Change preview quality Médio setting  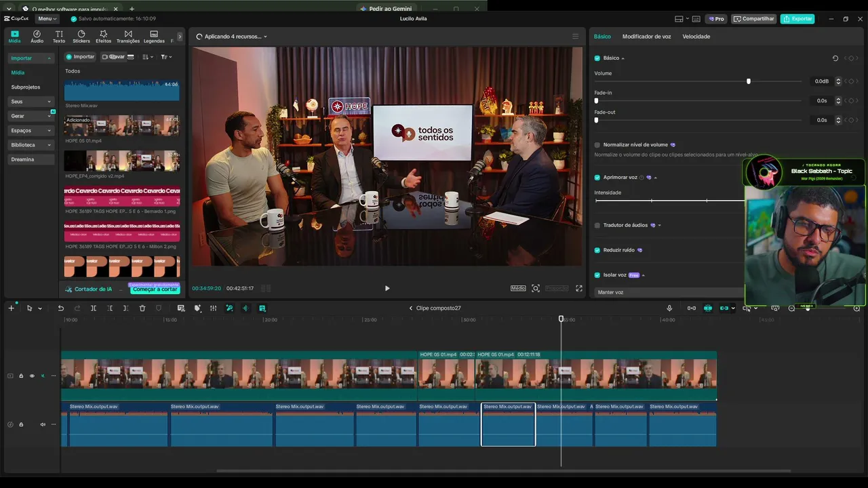point(518,288)
